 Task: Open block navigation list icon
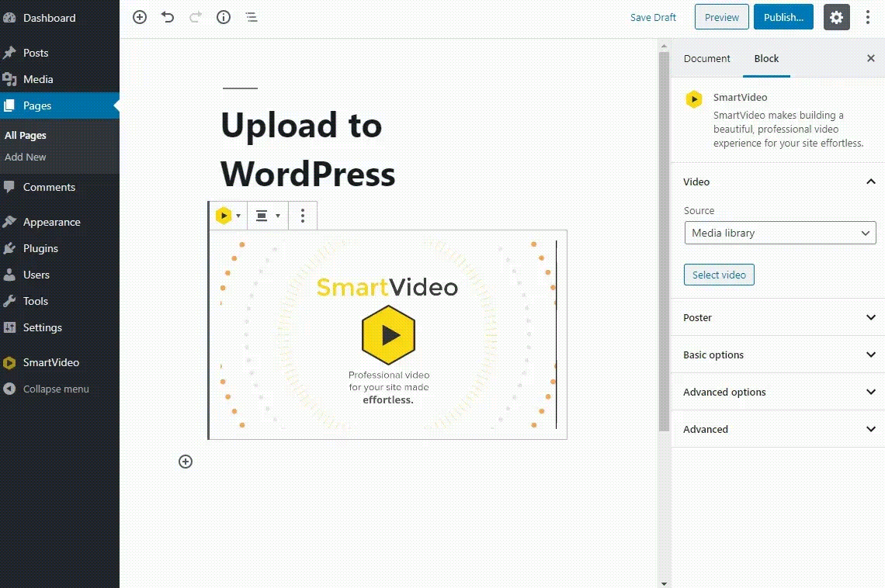[x=252, y=16]
